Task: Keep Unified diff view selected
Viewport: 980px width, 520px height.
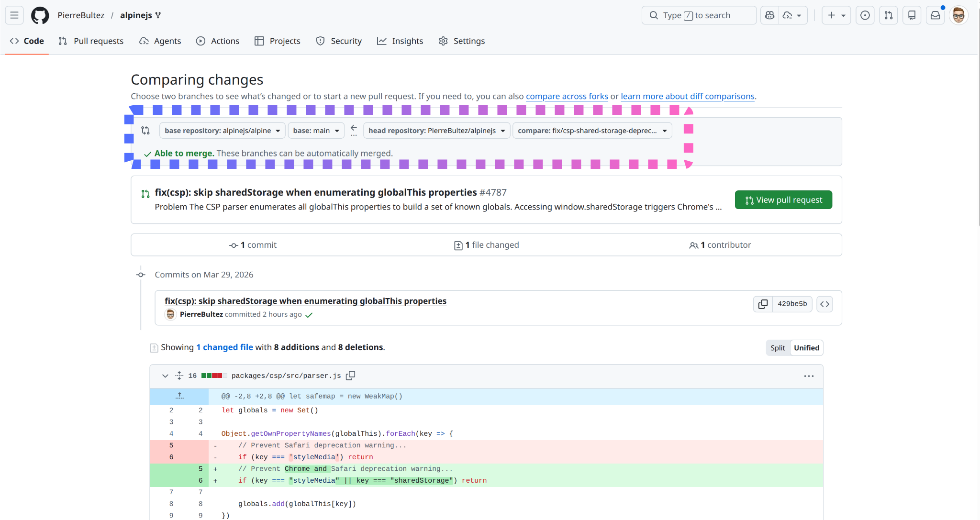Action: point(806,348)
